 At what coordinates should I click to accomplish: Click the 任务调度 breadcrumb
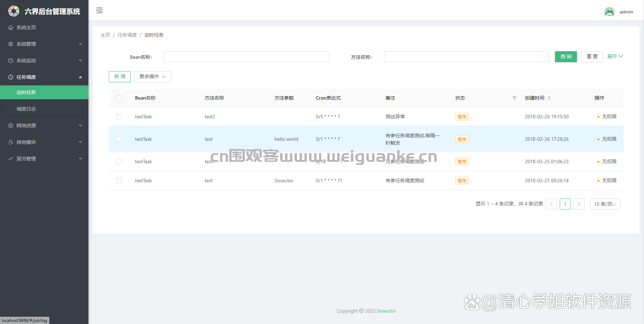(x=127, y=35)
